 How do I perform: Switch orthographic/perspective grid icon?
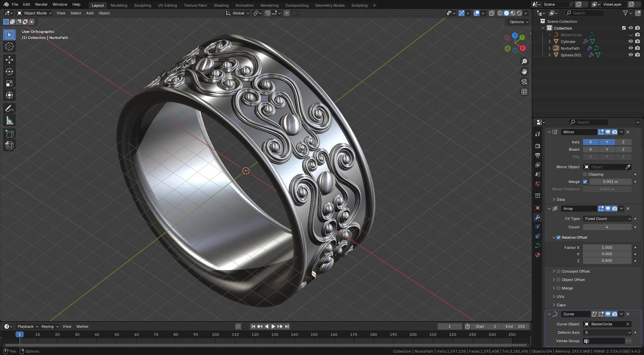coord(524,92)
